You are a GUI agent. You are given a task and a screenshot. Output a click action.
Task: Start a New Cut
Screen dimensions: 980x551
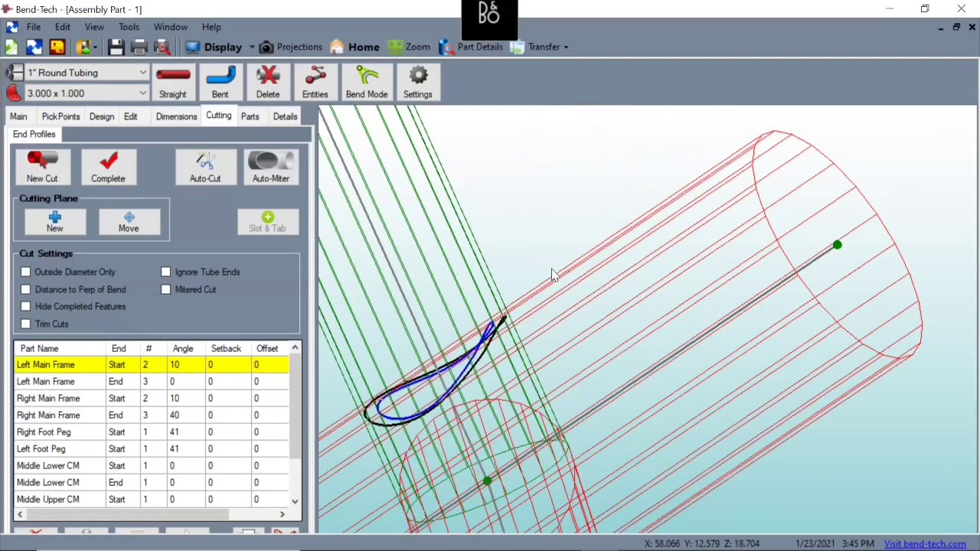tap(42, 167)
